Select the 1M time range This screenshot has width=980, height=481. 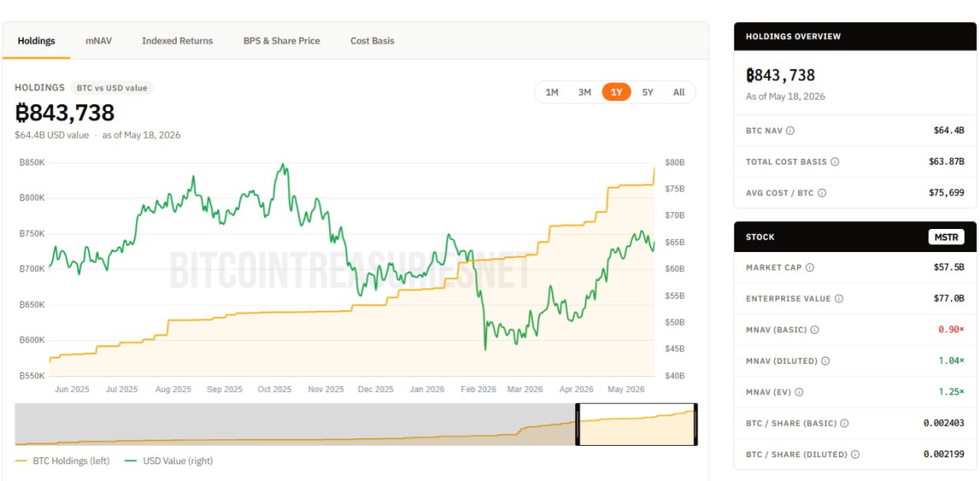[x=552, y=92]
